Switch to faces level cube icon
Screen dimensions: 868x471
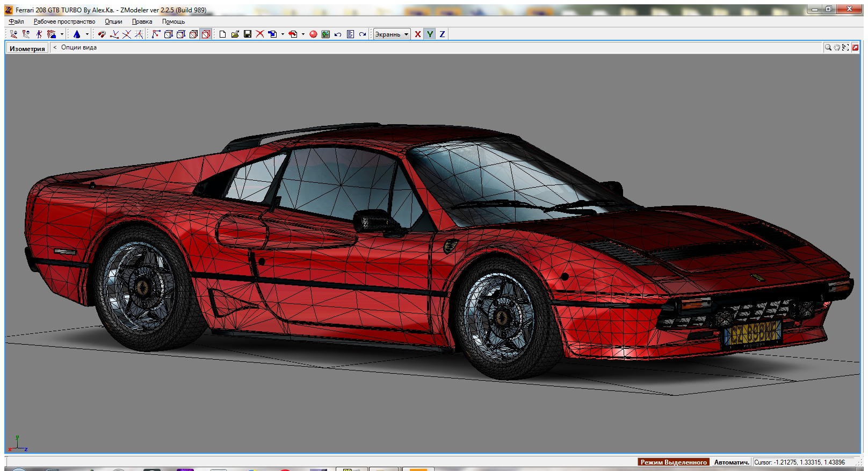(181, 34)
